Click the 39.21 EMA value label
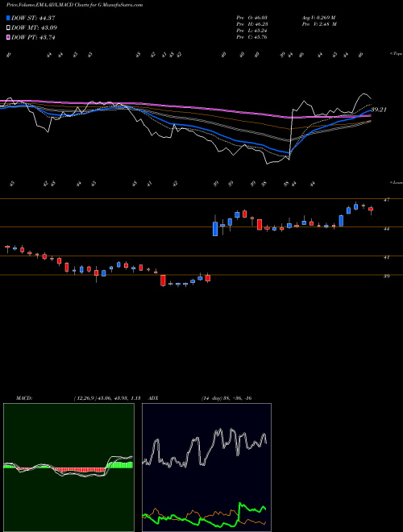403x532 pixels. [379, 110]
